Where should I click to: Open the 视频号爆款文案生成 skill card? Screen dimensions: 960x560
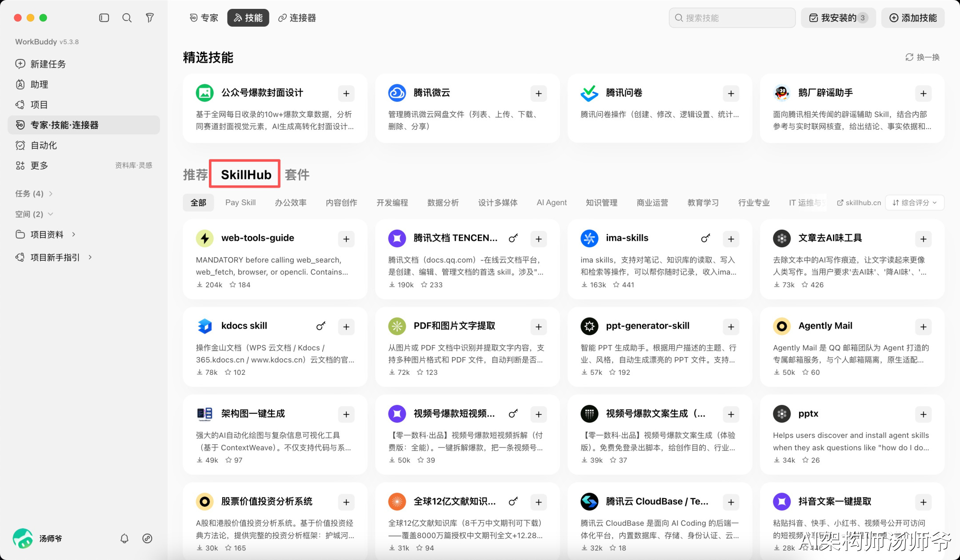[x=660, y=434]
